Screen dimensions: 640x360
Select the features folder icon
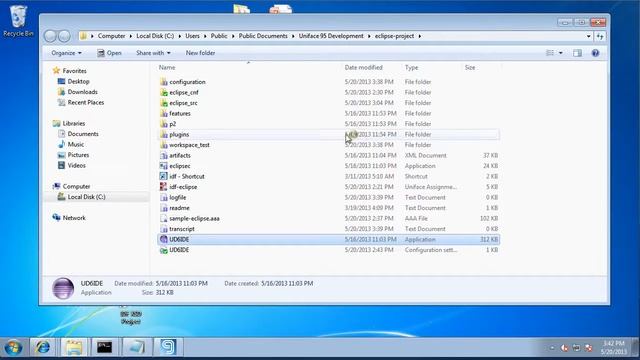[164, 113]
